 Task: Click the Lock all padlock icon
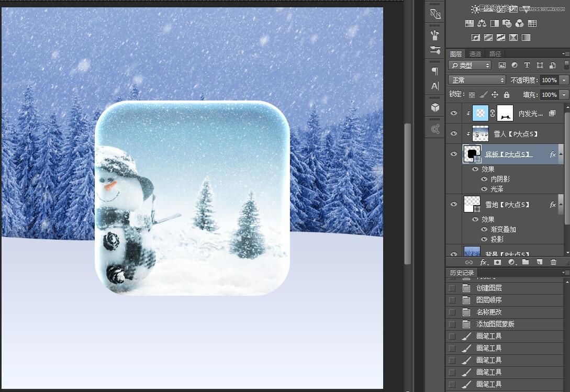506,95
